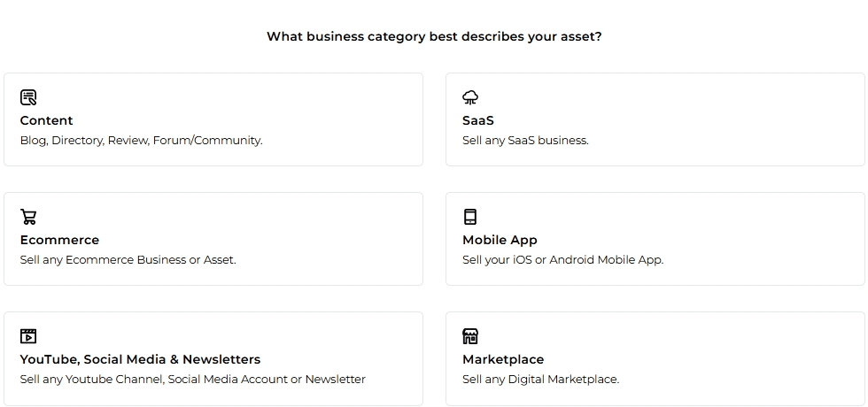
Task: Choose YouTube, Social Media & Newsletters card
Action: click(x=213, y=358)
